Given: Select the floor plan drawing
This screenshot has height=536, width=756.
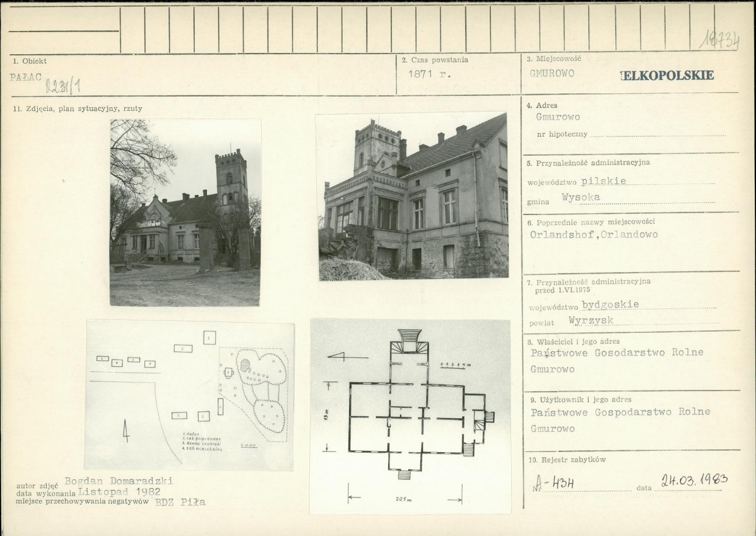Looking at the screenshot, I should click(x=410, y=416).
